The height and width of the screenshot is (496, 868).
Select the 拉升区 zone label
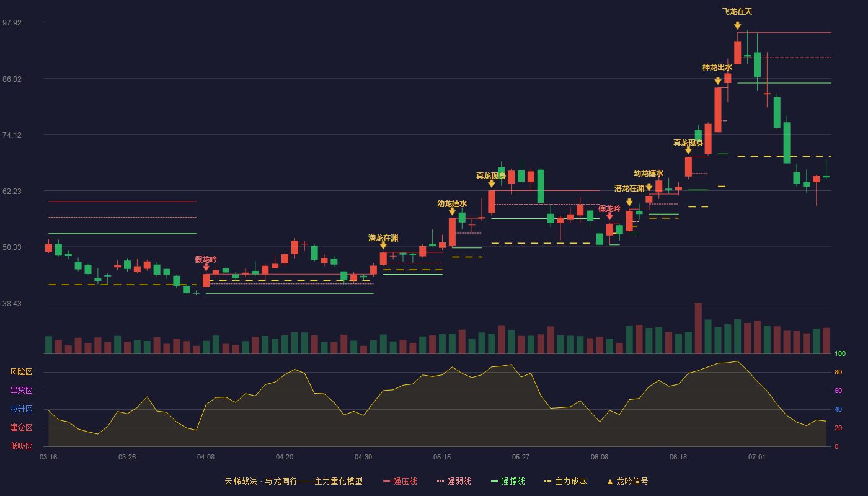21,409
